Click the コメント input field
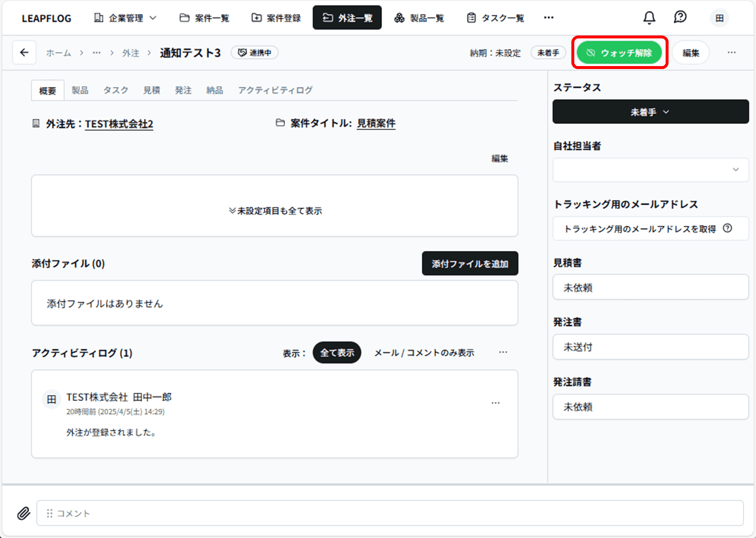 point(390,513)
